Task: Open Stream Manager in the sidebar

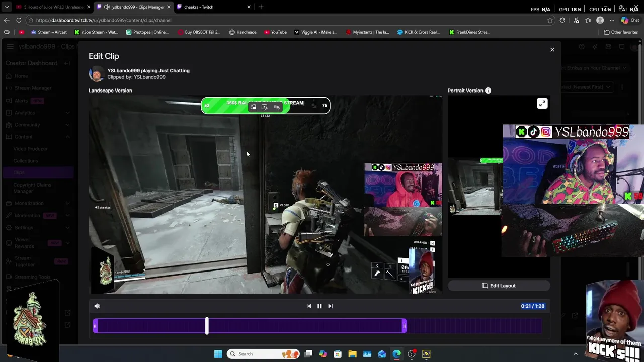Action: (33, 88)
